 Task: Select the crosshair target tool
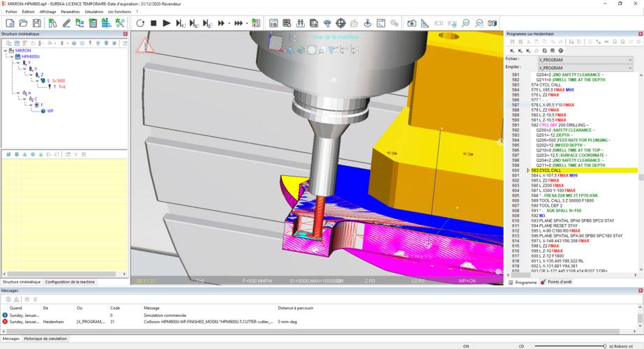[340, 23]
